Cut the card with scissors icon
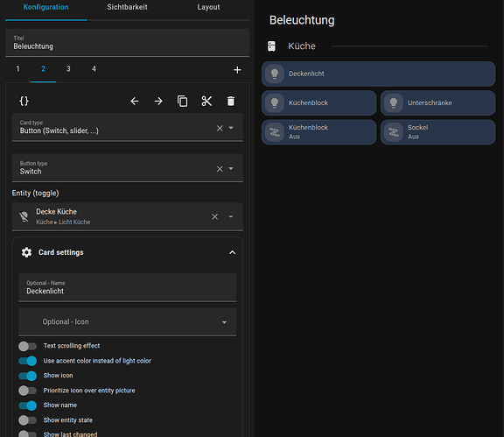Screen dimensions: 504x437 (x=206, y=102)
